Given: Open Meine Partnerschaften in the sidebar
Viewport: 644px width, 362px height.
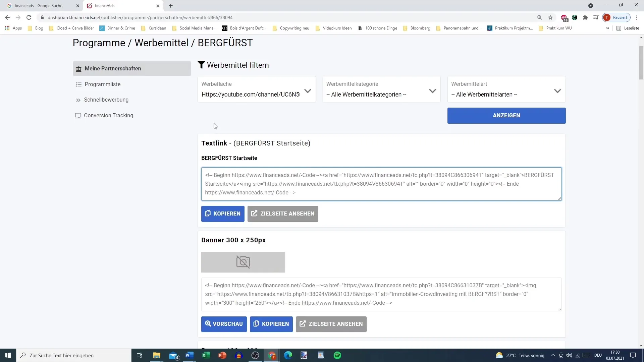Looking at the screenshot, I should tap(131, 68).
